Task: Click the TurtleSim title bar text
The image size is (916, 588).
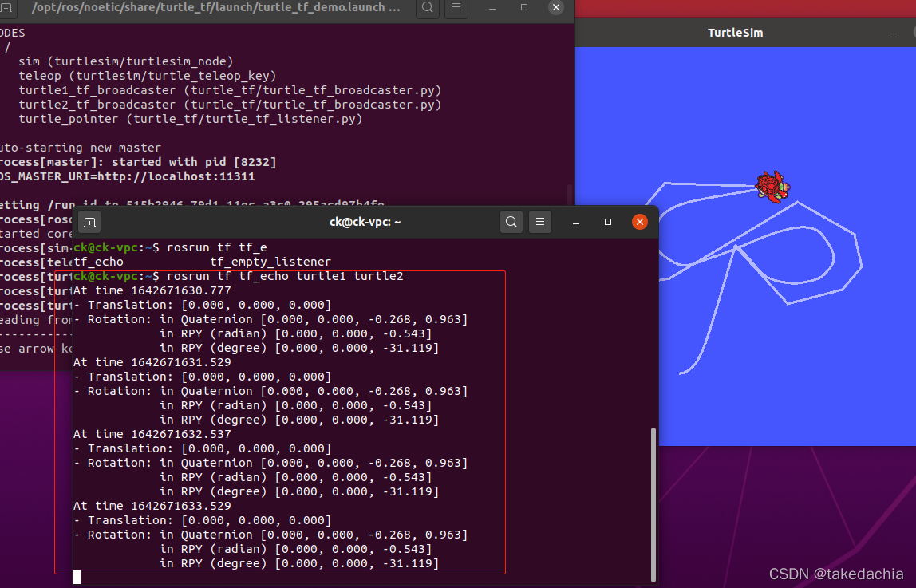Action: click(735, 33)
